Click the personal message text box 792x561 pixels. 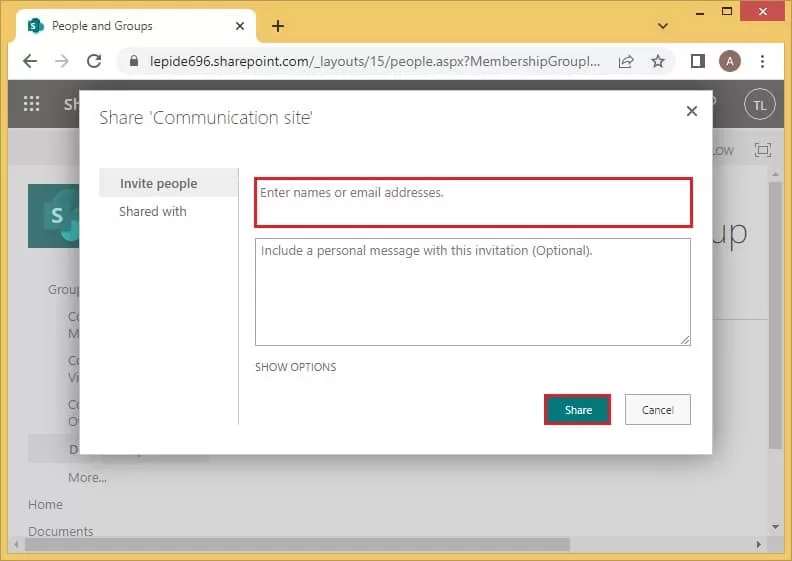(472, 291)
